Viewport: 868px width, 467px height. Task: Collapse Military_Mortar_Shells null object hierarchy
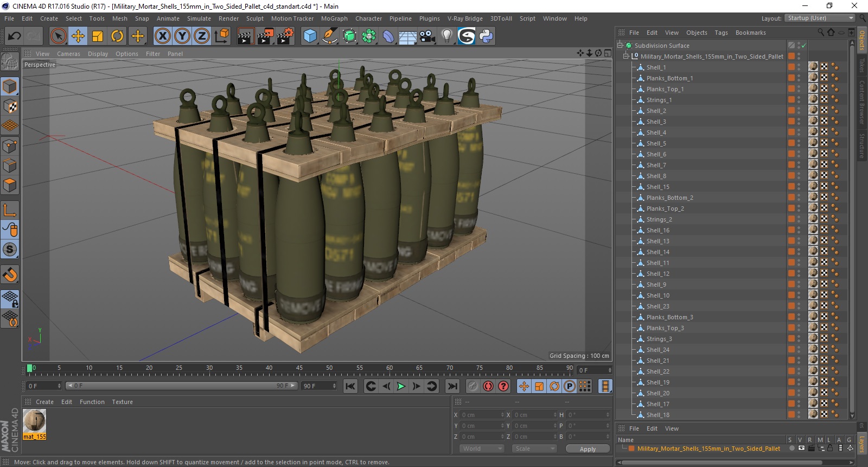tap(626, 56)
